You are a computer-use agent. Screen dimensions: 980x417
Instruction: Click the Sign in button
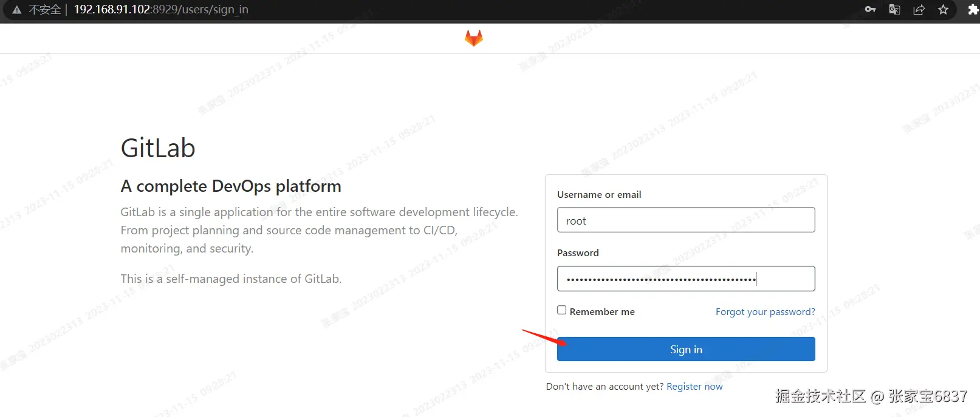(x=686, y=349)
